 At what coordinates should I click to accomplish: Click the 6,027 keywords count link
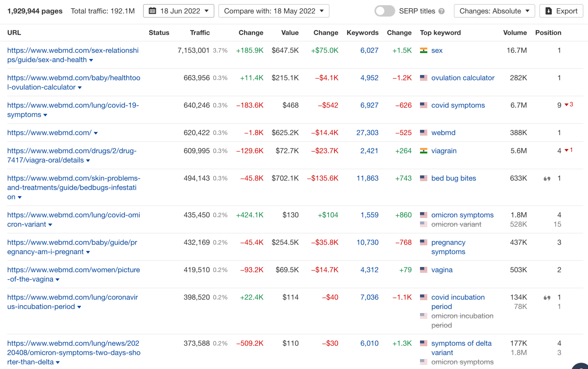coord(369,51)
